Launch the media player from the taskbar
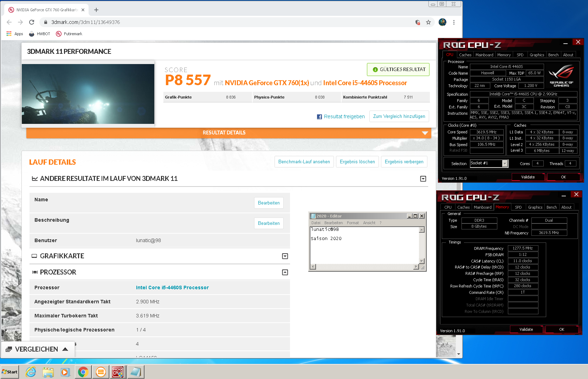Image resolution: width=588 pixels, height=379 pixels. (x=65, y=372)
